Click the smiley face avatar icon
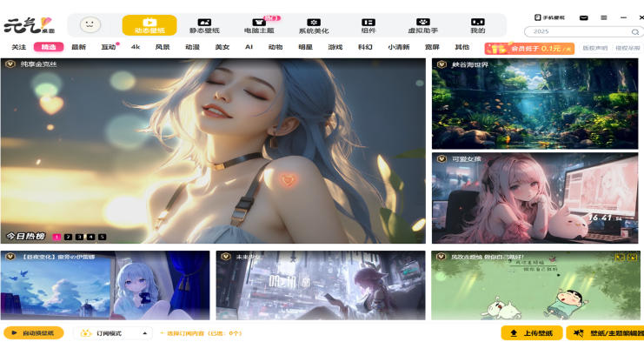The height and width of the screenshot is (342, 644). (x=90, y=25)
